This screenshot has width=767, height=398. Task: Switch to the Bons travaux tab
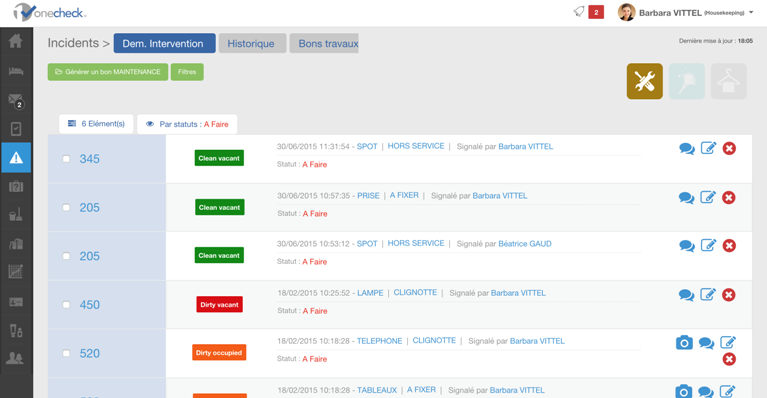click(324, 44)
